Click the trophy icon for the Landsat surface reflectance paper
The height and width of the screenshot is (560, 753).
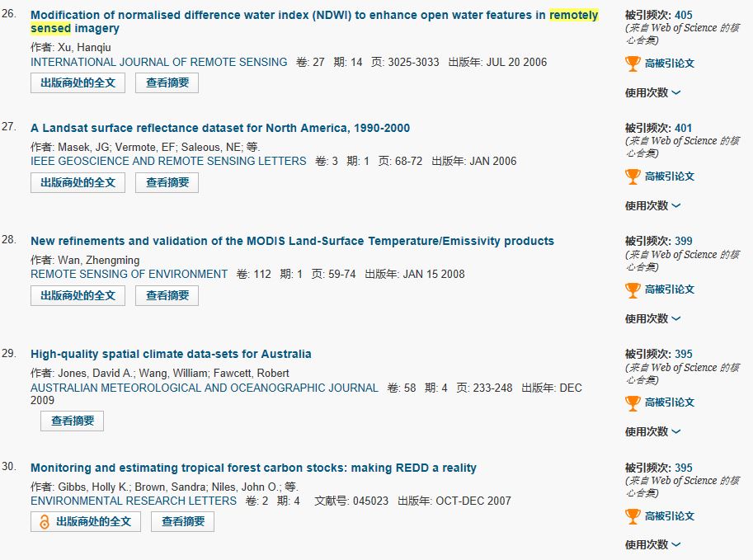[633, 176]
